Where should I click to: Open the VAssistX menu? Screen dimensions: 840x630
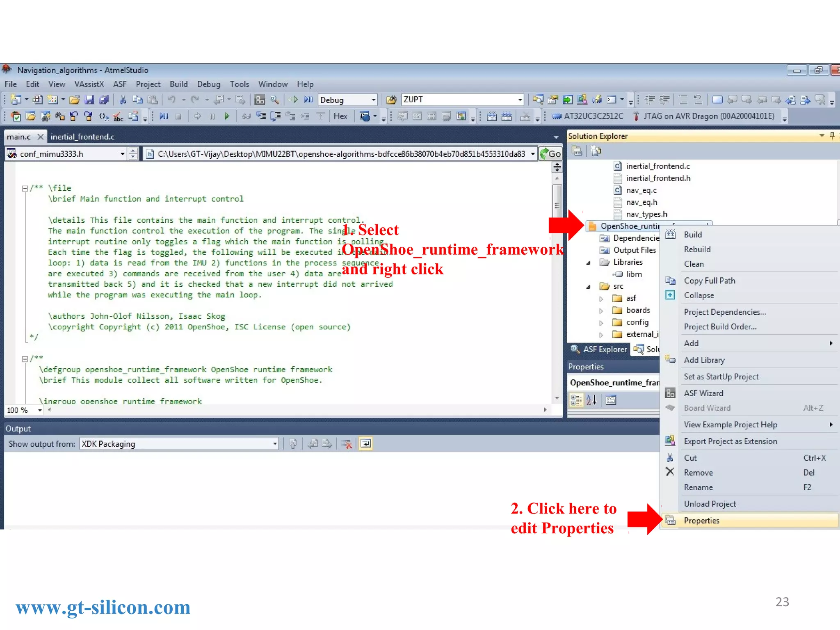point(89,84)
